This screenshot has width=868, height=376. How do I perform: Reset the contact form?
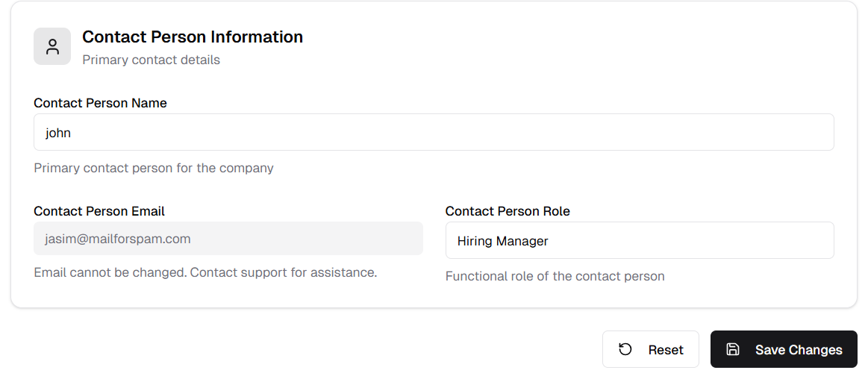point(651,349)
